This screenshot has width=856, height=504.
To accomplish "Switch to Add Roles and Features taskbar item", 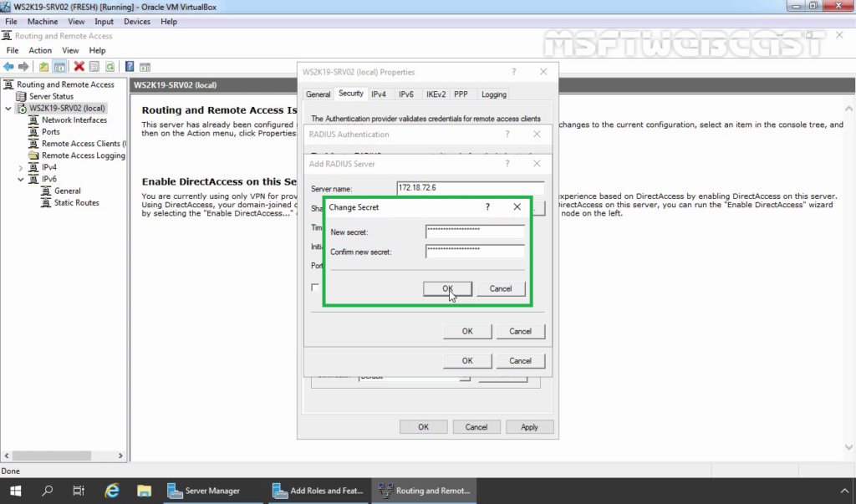I will pyautogui.click(x=319, y=491).
